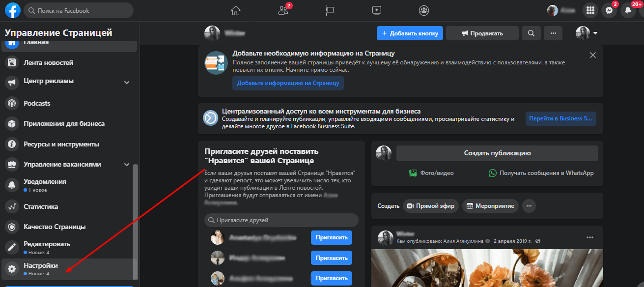This screenshot has width=644, height=287.
Task: Click Получать сообщения в WhatsApp
Action: pos(541,173)
